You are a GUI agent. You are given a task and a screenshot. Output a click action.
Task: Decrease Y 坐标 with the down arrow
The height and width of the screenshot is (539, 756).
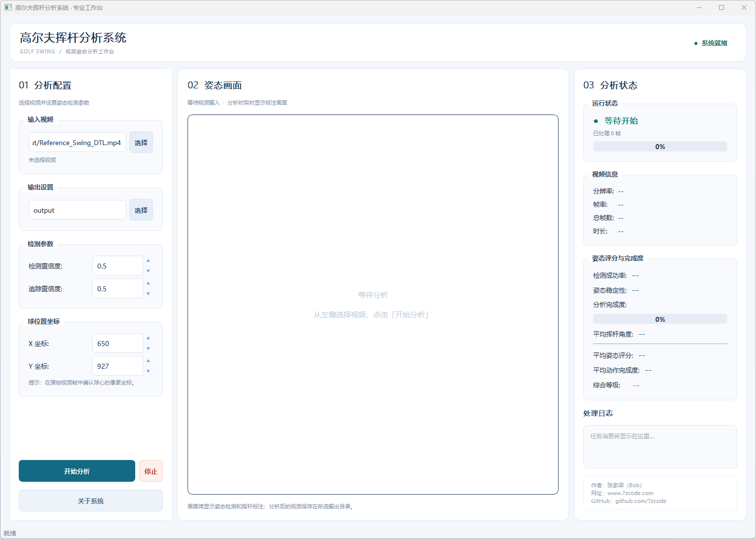148,371
